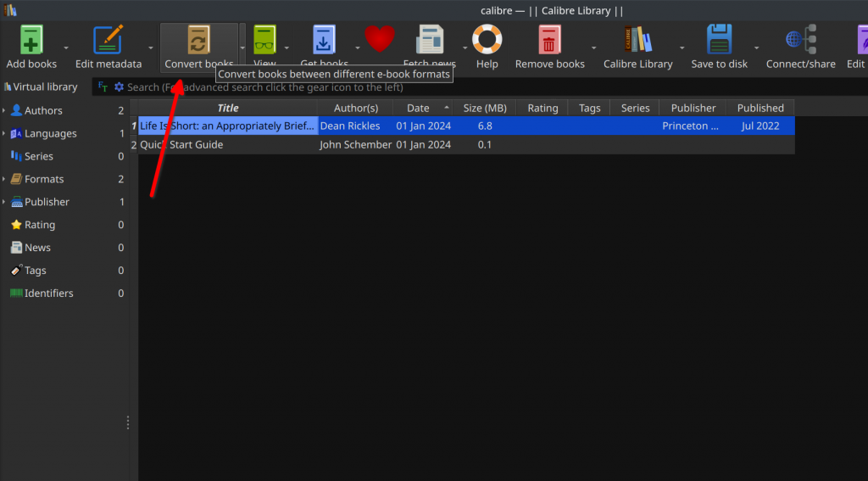The width and height of the screenshot is (868, 481).
Task: Click the Save to disk icon
Action: tap(719, 39)
